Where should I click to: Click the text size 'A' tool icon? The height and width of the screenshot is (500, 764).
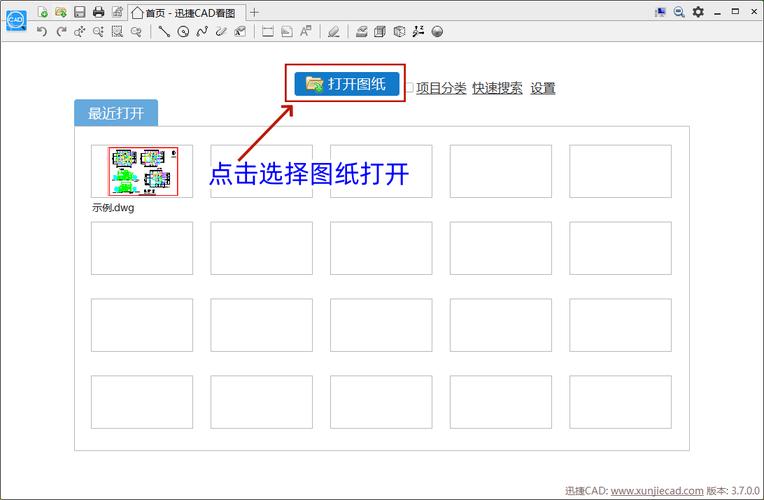coord(306,32)
